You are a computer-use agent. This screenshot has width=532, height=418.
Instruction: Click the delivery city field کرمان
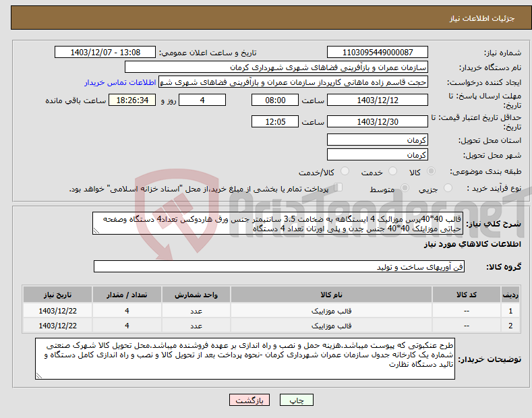tap(378, 154)
